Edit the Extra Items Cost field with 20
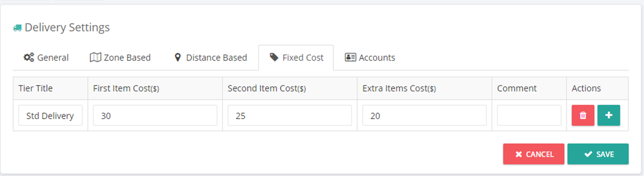This screenshot has height=176, width=644. 425,115
